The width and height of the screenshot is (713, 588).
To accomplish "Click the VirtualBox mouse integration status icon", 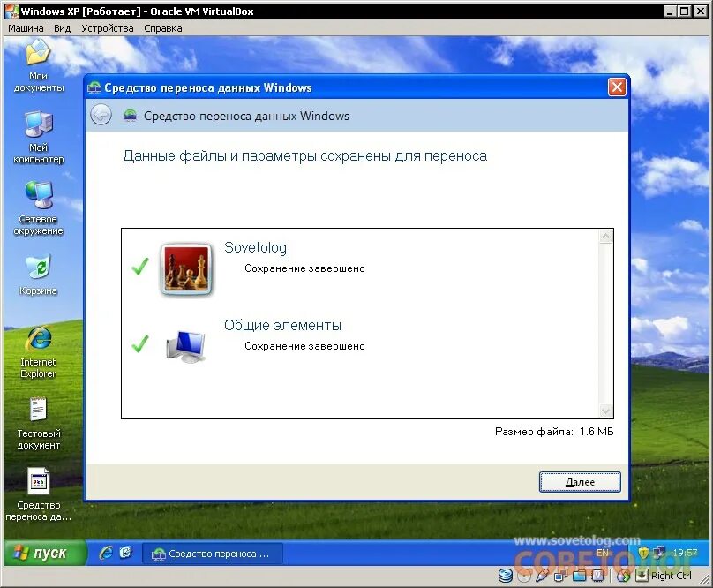I will pyautogui.click(x=623, y=576).
